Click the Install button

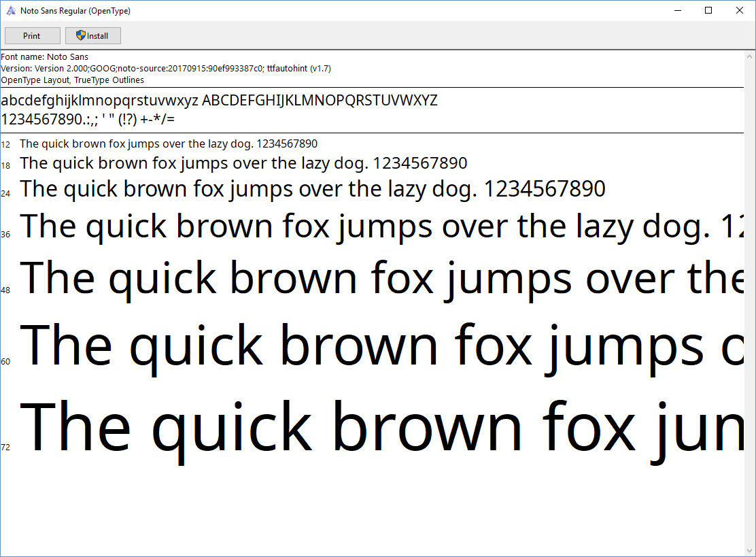[93, 35]
